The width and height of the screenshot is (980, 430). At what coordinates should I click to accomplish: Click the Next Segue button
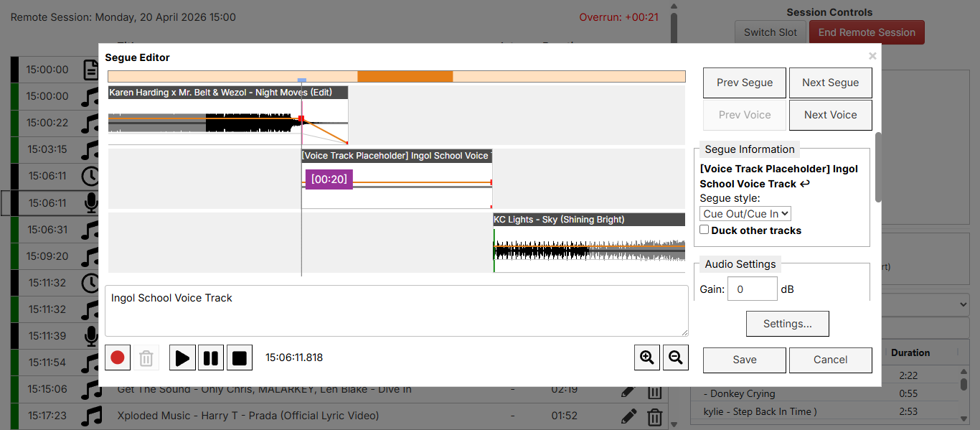[x=830, y=83]
